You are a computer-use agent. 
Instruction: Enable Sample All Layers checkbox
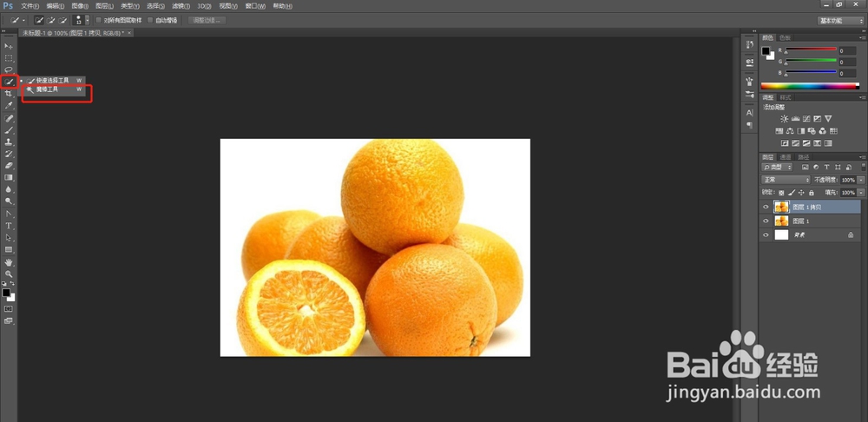click(99, 21)
